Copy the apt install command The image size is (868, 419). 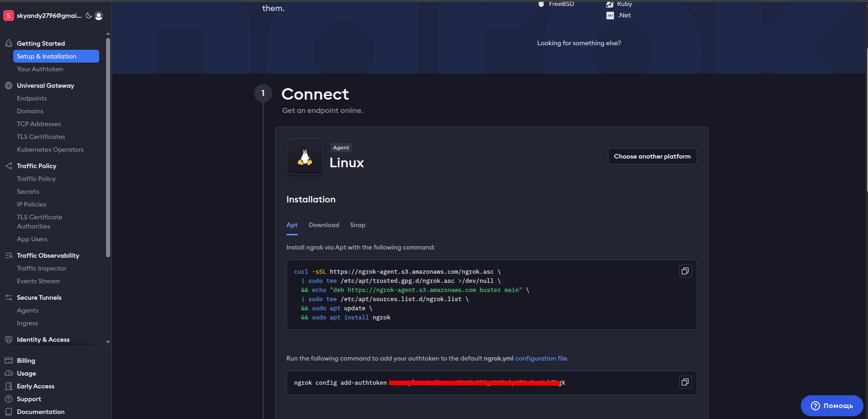pyautogui.click(x=685, y=271)
